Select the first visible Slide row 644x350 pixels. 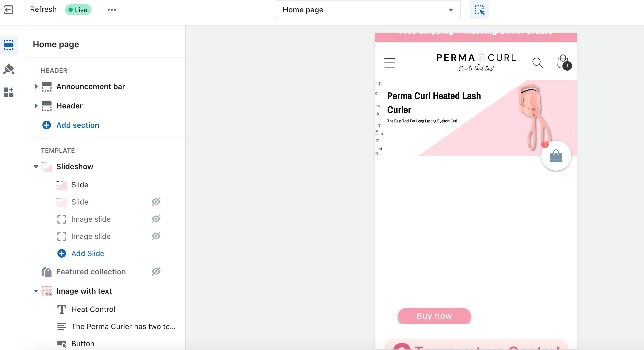105,185
